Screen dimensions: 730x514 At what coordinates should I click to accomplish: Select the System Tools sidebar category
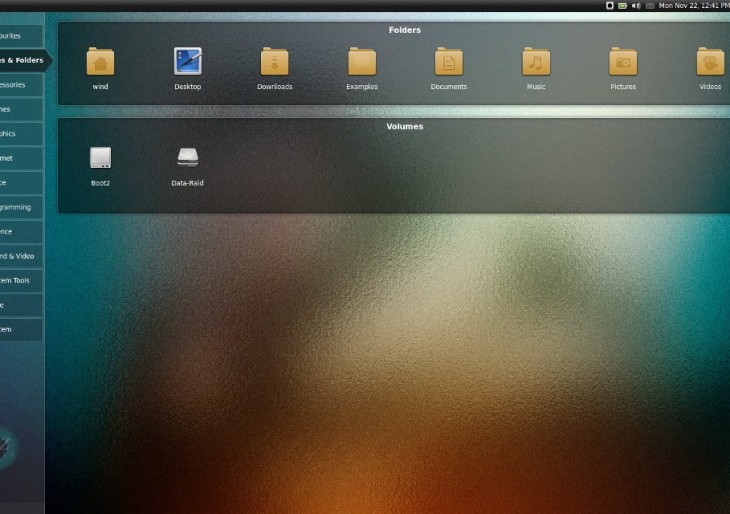pyautogui.click(x=21, y=280)
